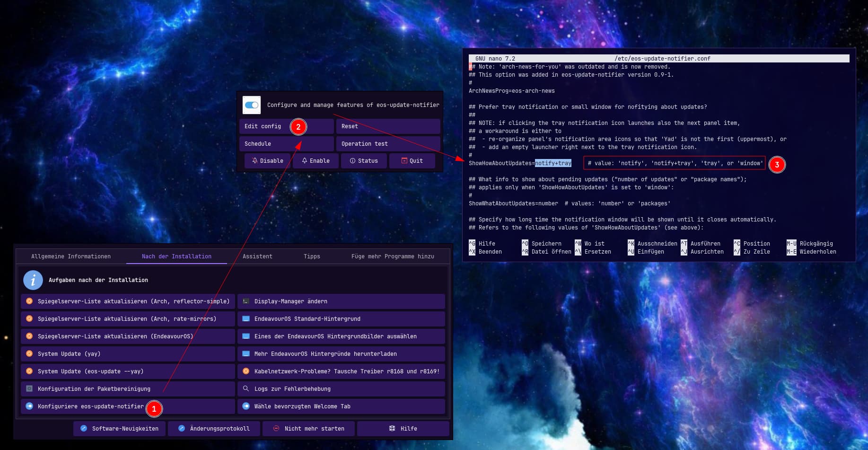Open Konfiguration der Paketbereinigung
The image size is (868, 450).
click(x=128, y=389)
